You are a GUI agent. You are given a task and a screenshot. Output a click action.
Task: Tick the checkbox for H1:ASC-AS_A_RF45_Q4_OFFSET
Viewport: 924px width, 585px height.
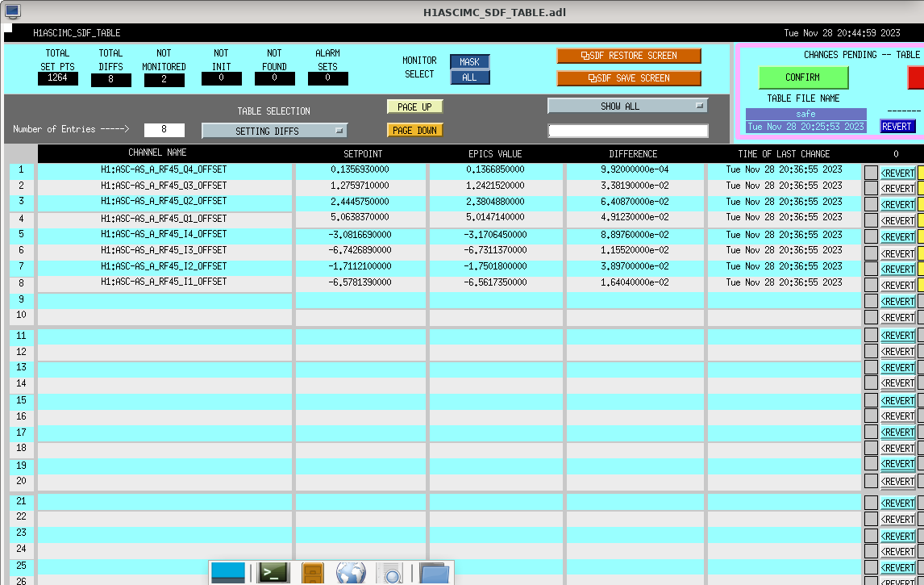pos(871,173)
